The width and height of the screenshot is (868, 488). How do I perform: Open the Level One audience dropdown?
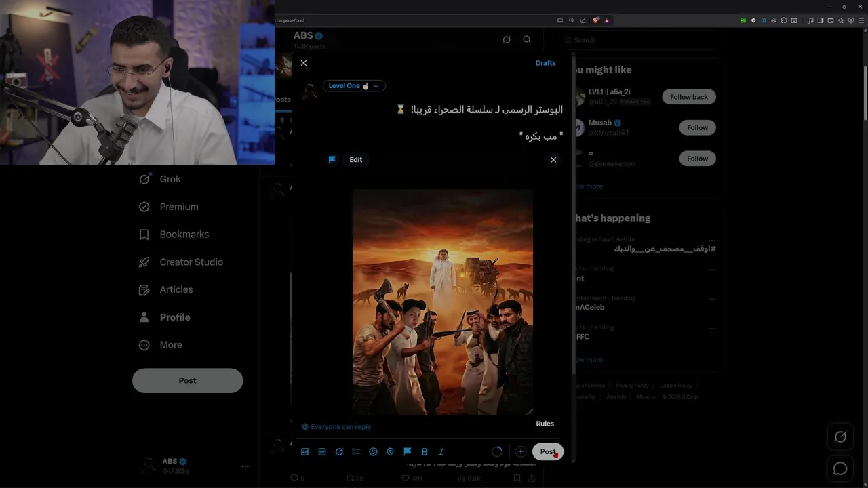coord(354,86)
